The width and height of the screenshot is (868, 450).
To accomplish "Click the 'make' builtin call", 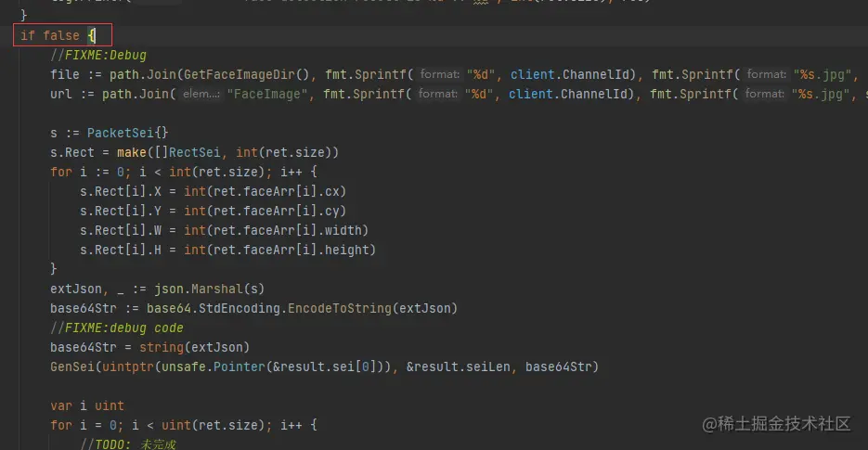I will (x=131, y=152).
